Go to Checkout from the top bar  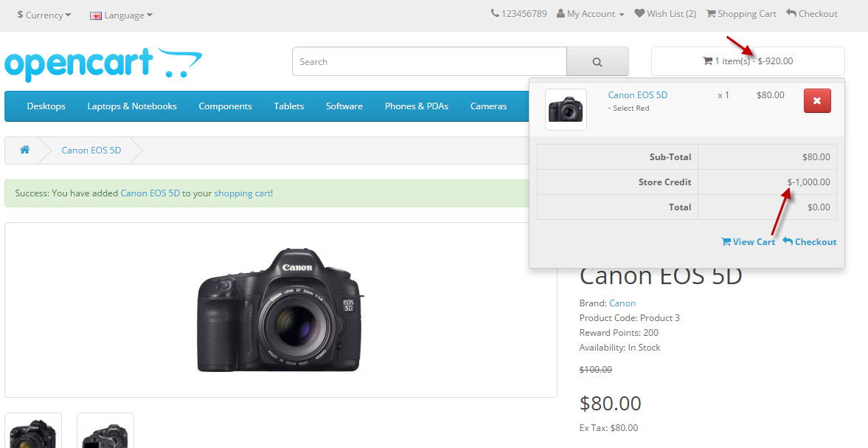812,14
